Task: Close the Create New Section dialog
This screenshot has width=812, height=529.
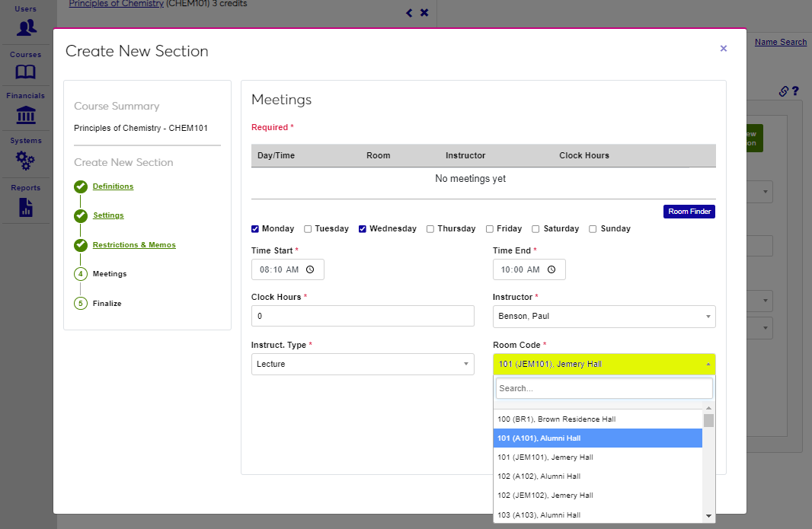Action: point(723,49)
